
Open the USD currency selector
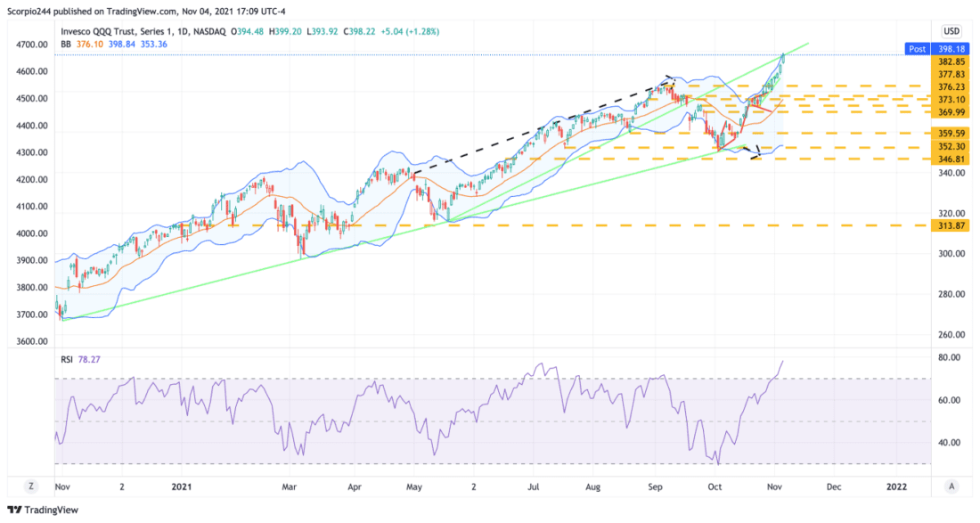(x=951, y=31)
